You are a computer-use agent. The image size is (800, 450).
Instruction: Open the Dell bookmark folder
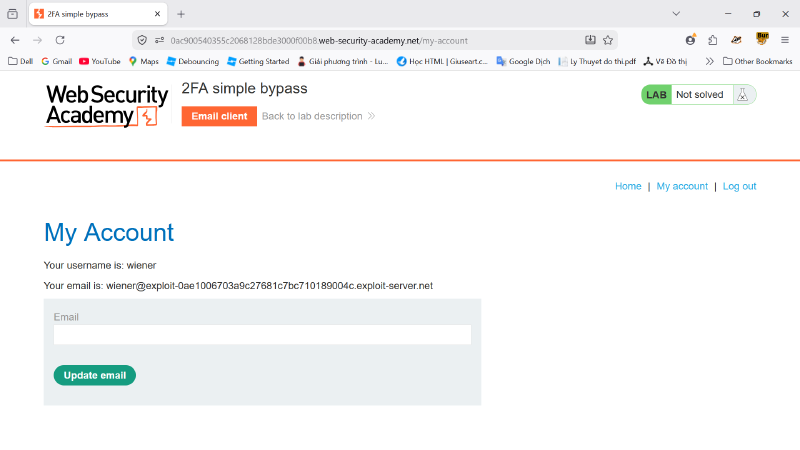[x=20, y=61]
